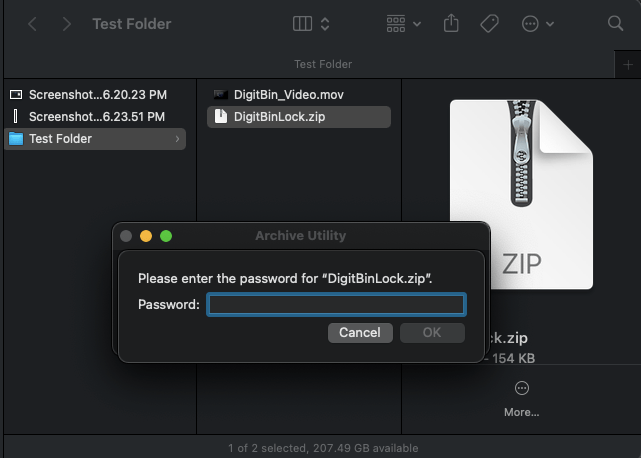Click the More actions icon in preview
This screenshot has height=458, width=641.
[521, 389]
